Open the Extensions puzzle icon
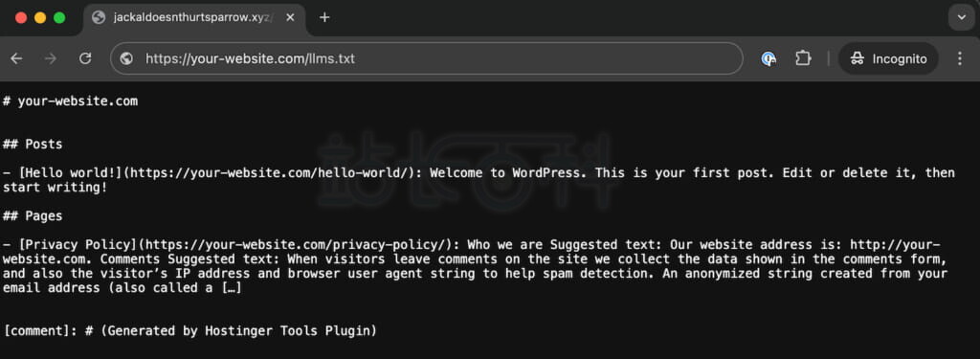Viewport: 980px width, 359px height. pos(803,58)
